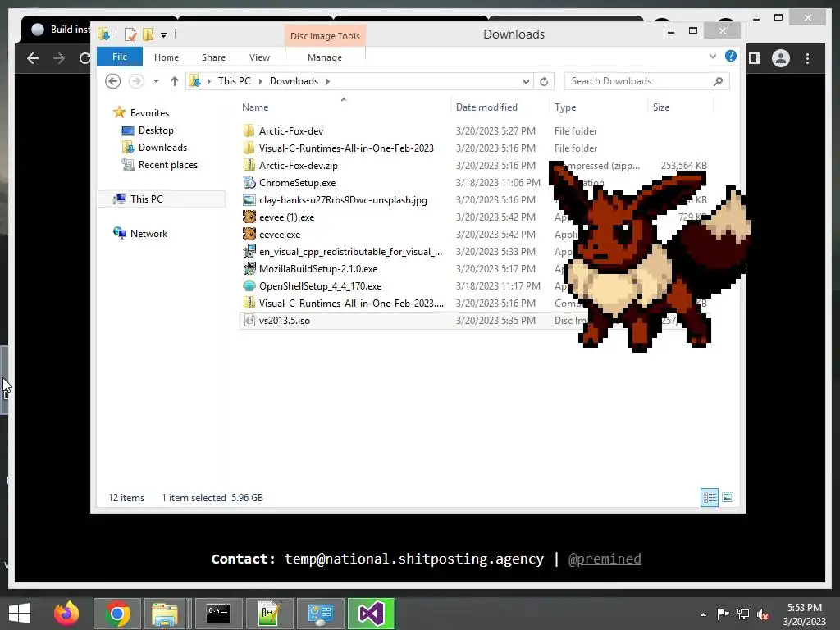Click the New folder quick access icon

[148, 34]
